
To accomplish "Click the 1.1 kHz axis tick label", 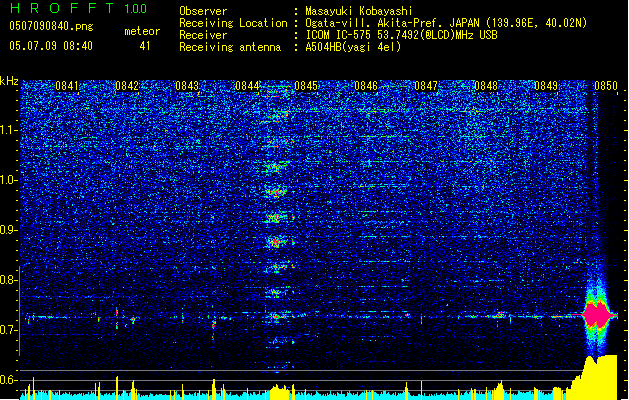I will (9, 130).
